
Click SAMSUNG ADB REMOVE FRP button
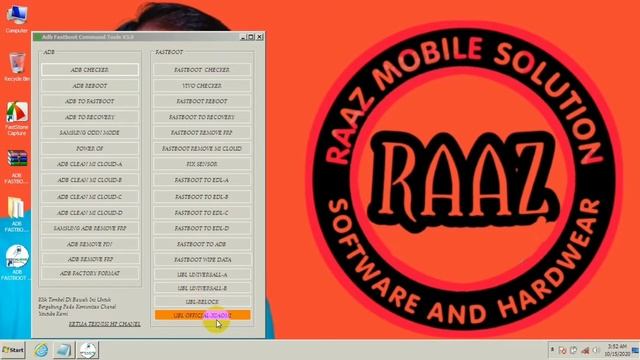coord(90,229)
